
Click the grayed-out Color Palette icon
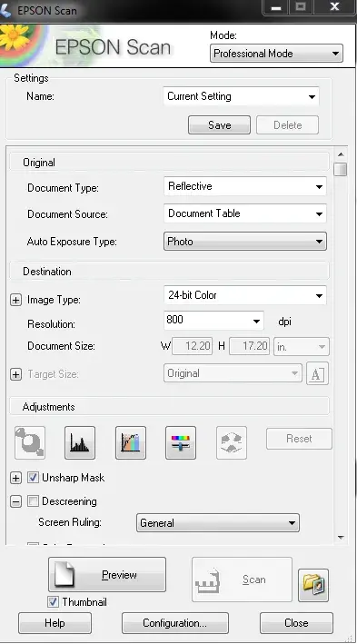pos(232,442)
